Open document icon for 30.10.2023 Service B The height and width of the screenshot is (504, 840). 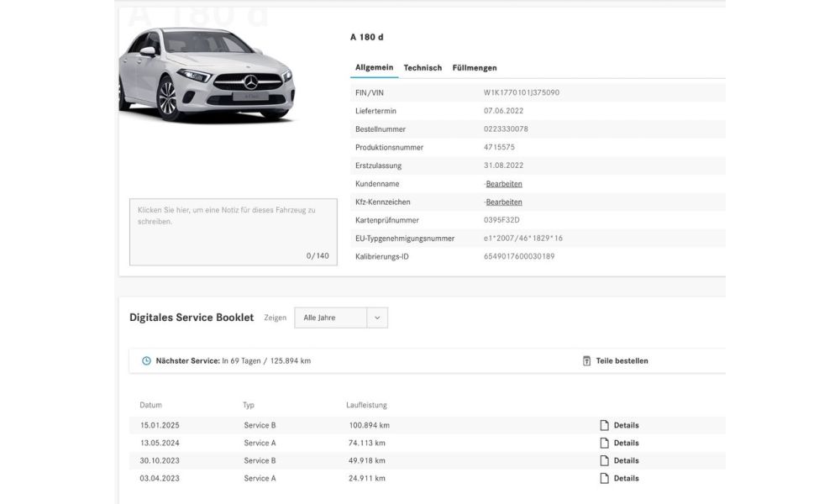click(604, 460)
